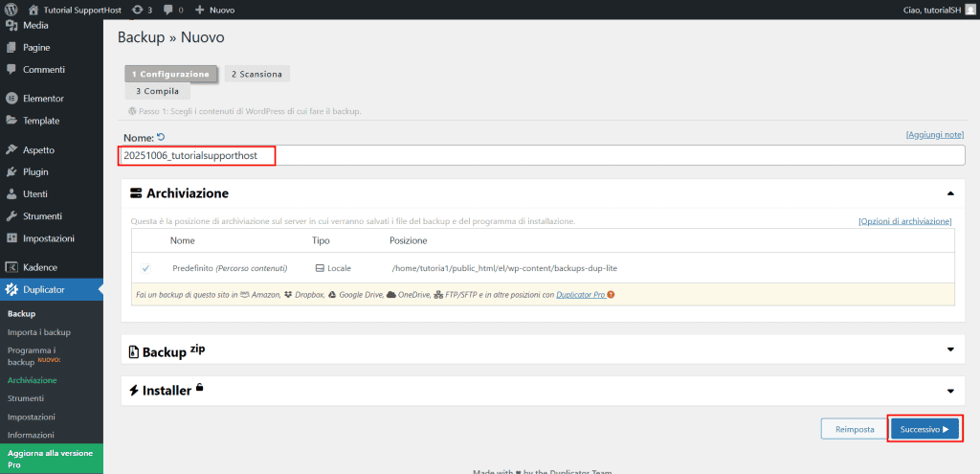
Task: Open the Aggiungi note link
Action: click(934, 136)
